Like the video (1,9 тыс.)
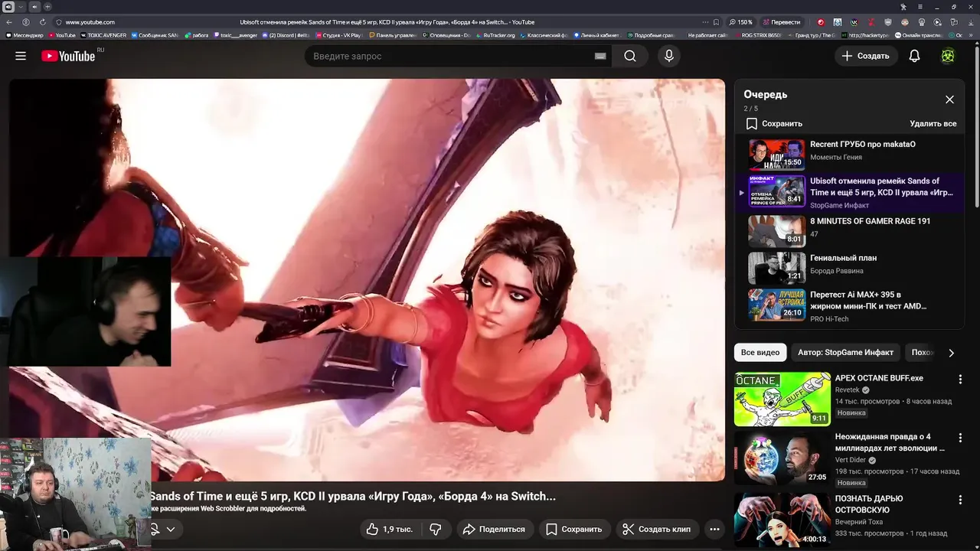Screen dimensions: 980x551 click(x=390, y=529)
